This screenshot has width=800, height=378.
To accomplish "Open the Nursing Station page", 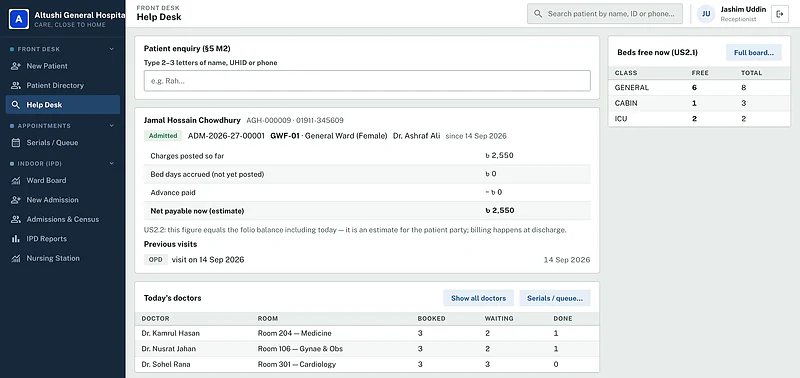I will click(x=63, y=258).
